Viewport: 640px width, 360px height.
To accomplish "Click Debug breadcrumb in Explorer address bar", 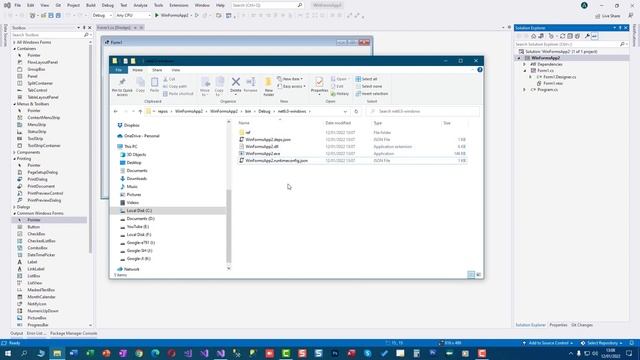I will pos(264,111).
